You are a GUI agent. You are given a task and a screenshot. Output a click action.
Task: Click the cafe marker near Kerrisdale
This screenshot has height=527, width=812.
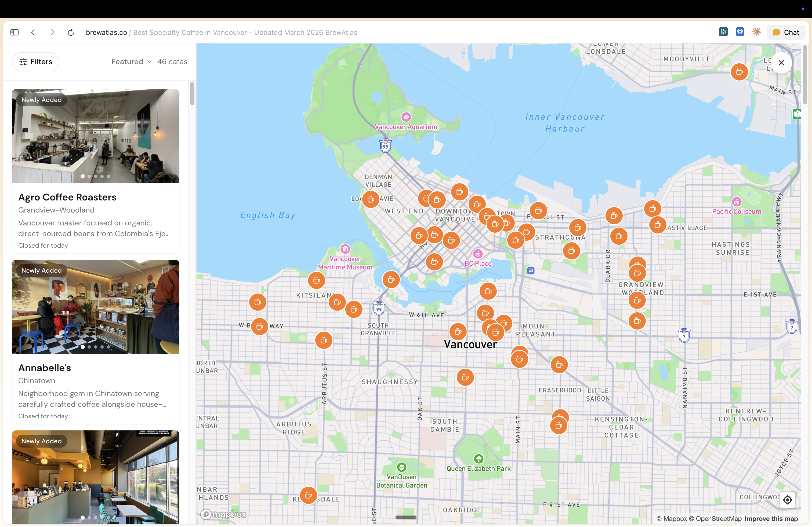[x=308, y=495]
